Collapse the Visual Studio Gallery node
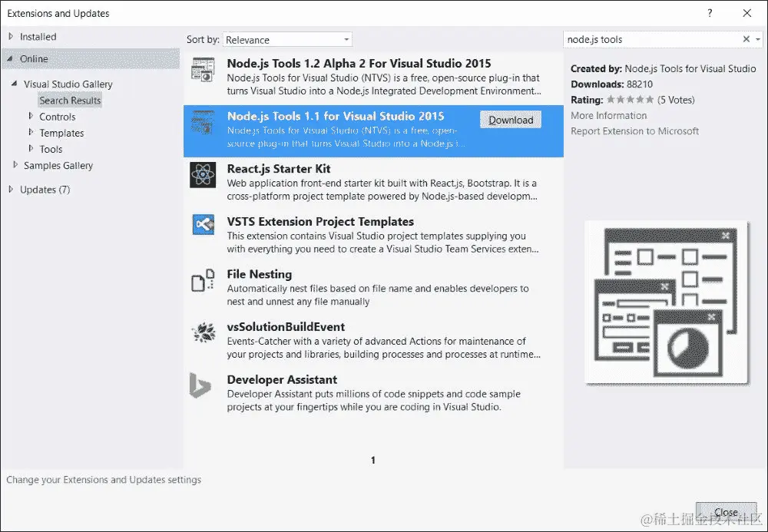The height and width of the screenshot is (532, 768). point(14,84)
